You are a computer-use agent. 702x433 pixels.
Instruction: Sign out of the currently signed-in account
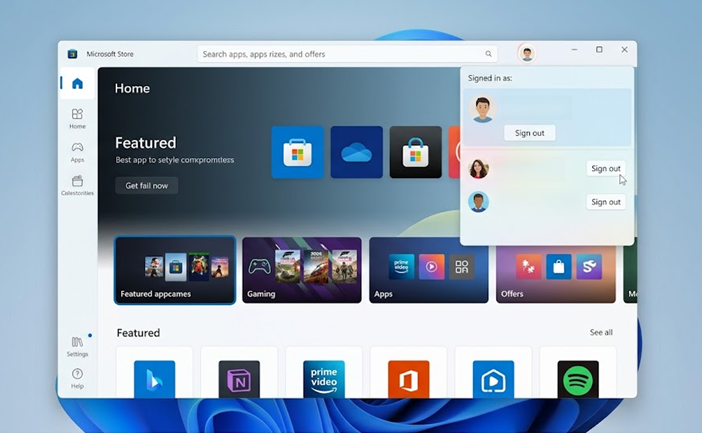coord(530,133)
